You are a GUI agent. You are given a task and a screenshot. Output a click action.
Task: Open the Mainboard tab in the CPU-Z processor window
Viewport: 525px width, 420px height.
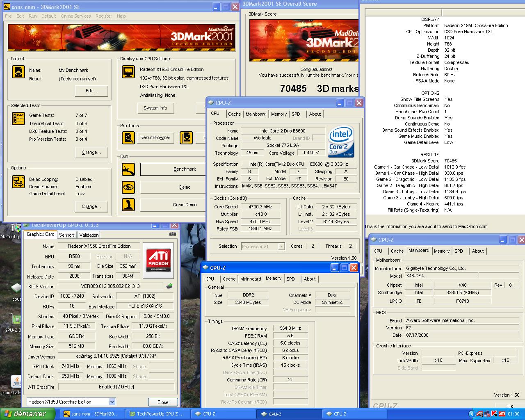[256, 114]
